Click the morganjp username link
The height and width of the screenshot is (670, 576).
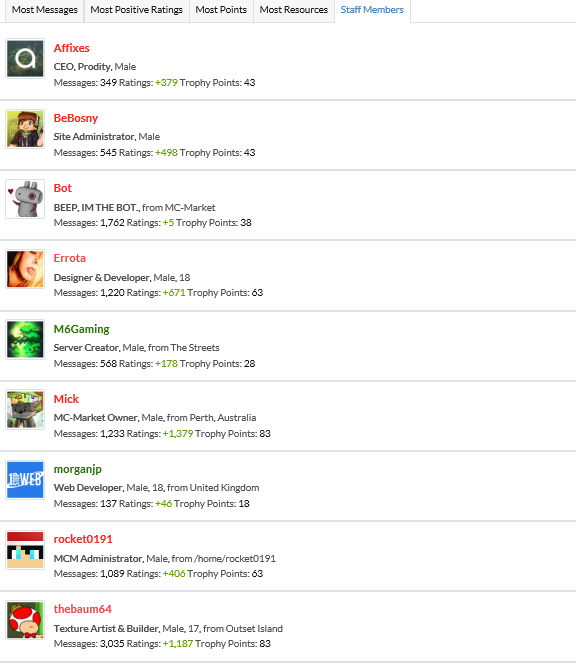coord(77,469)
